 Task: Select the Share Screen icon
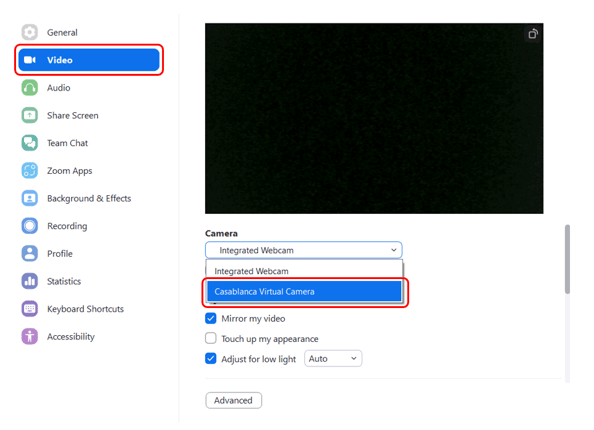click(x=30, y=115)
